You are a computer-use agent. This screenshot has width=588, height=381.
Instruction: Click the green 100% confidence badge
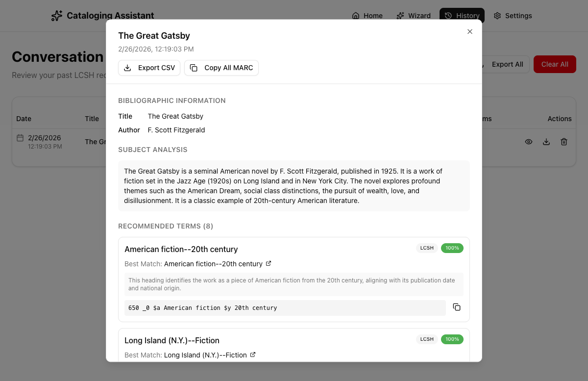(x=452, y=248)
